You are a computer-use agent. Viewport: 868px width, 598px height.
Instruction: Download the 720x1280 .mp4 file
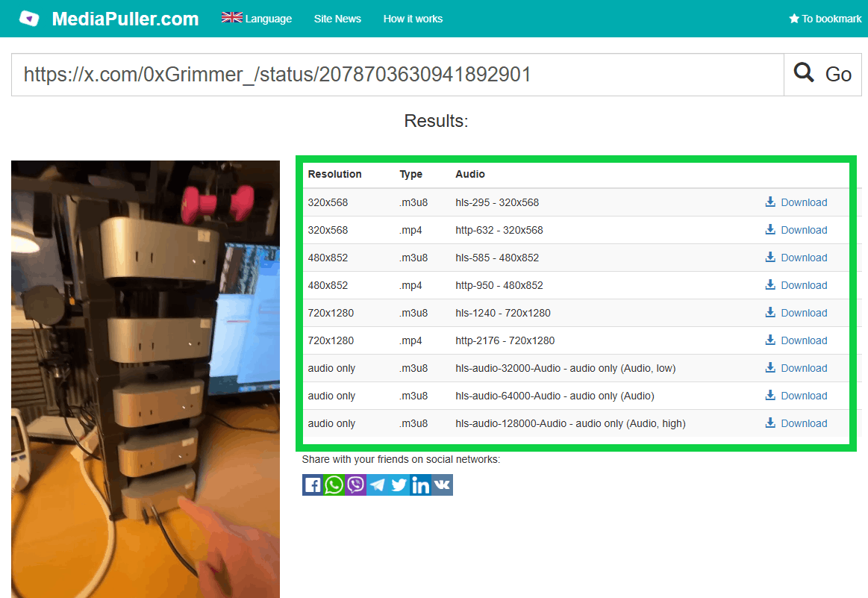point(796,340)
